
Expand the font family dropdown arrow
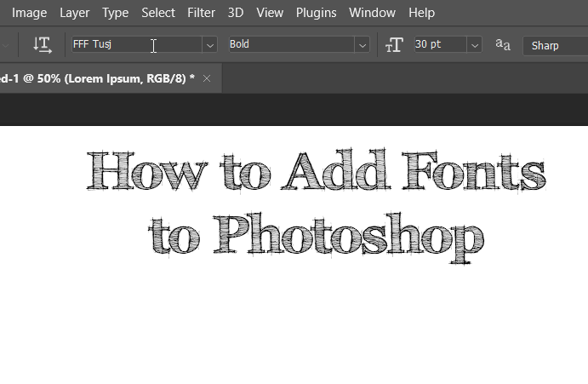coord(210,45)
